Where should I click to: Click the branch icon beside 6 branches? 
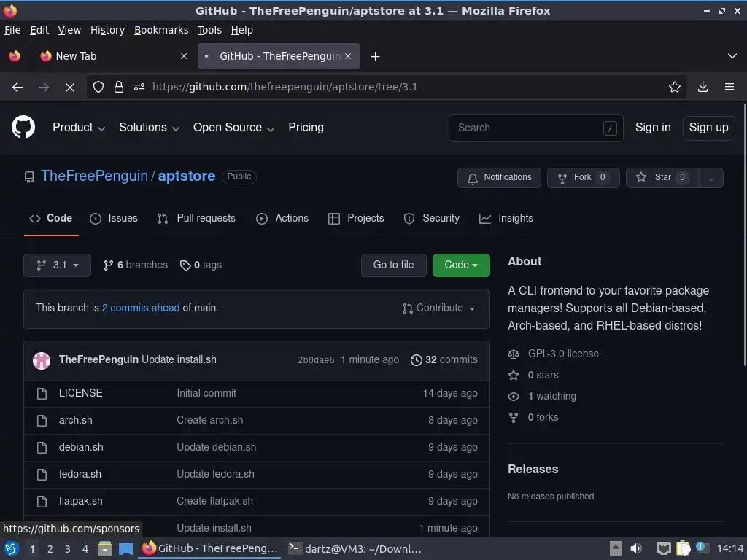(108, 265)
